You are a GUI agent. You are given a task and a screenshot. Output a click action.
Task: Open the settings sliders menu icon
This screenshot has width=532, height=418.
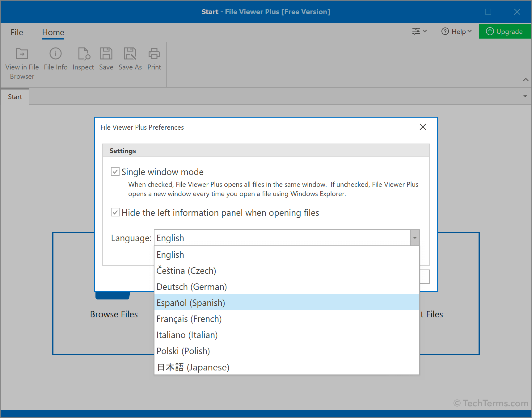click(x=419, y=31)
